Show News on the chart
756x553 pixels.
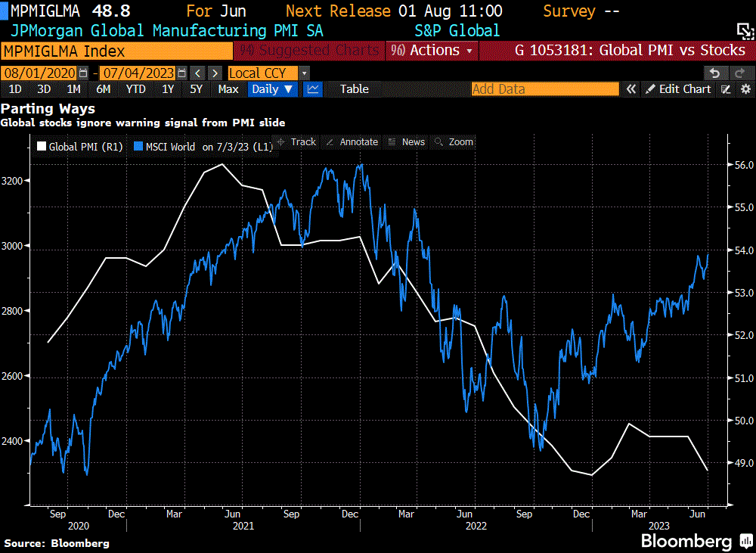pos(407,142)
